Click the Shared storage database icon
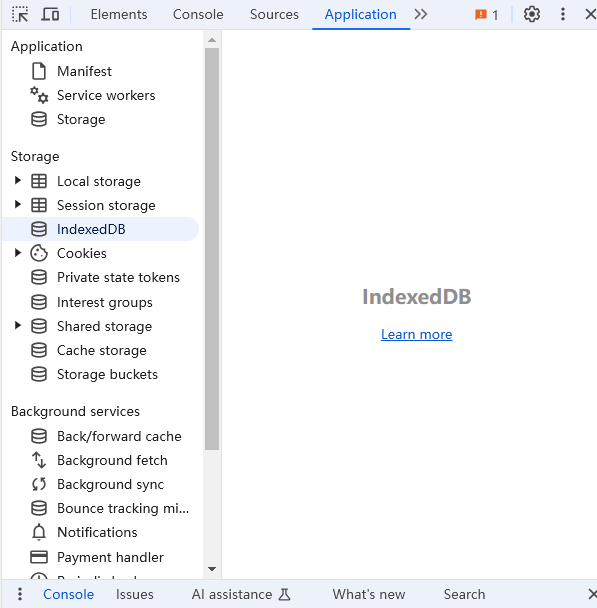 (39, 326)
